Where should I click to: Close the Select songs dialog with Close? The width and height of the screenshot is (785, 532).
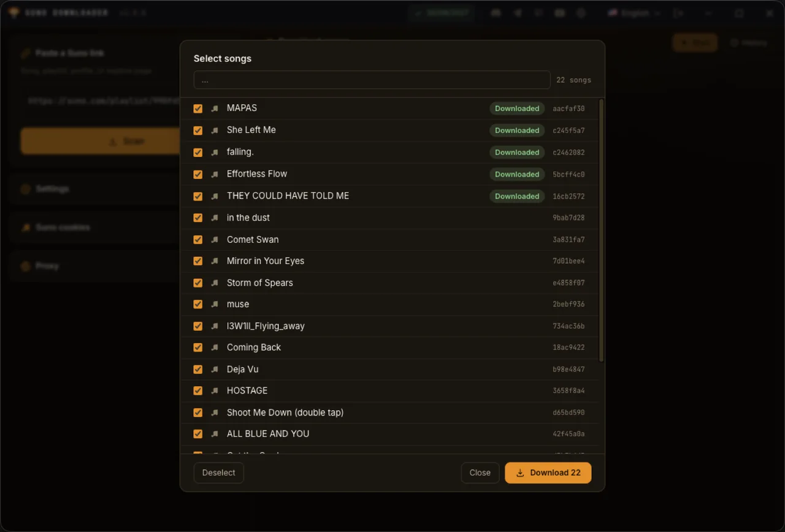click(480, 473)
